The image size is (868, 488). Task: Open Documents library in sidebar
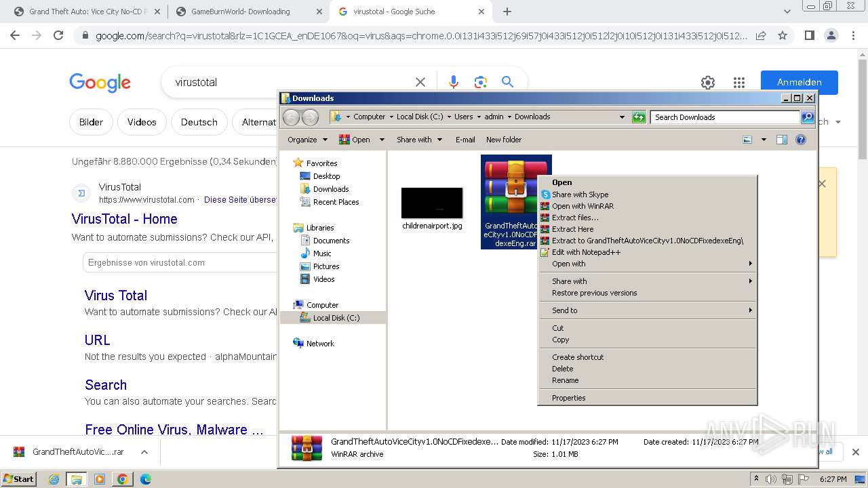(331, 241)
